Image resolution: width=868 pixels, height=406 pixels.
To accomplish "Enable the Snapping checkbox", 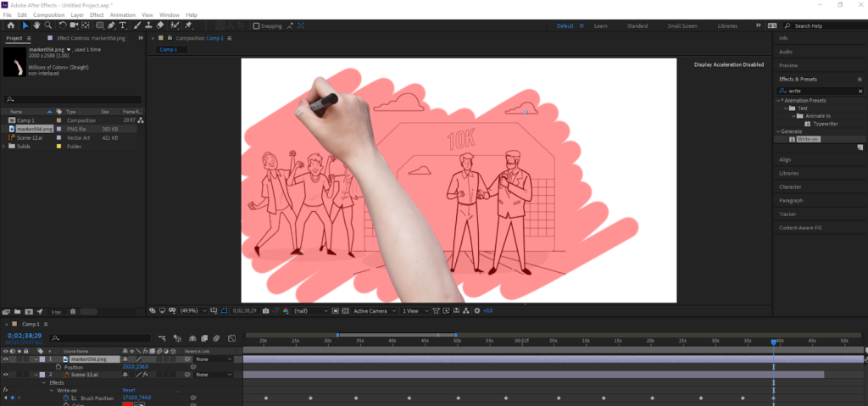I will point(256,26).
